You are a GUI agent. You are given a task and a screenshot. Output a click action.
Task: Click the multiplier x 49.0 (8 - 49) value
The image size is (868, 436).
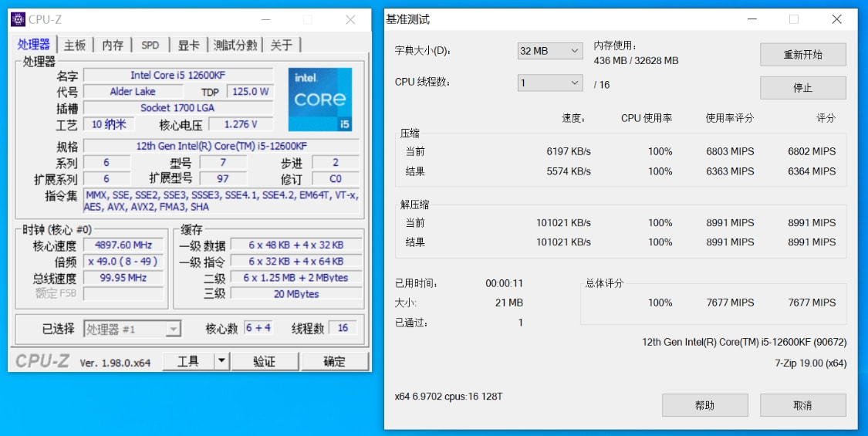tap(123, 262)
